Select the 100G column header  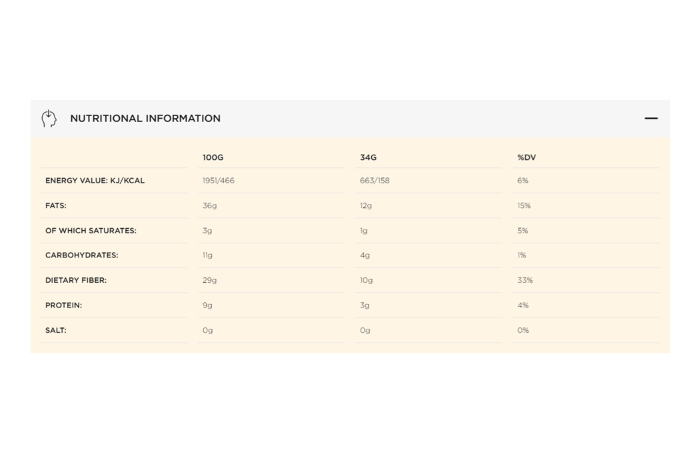click(213, 157)
